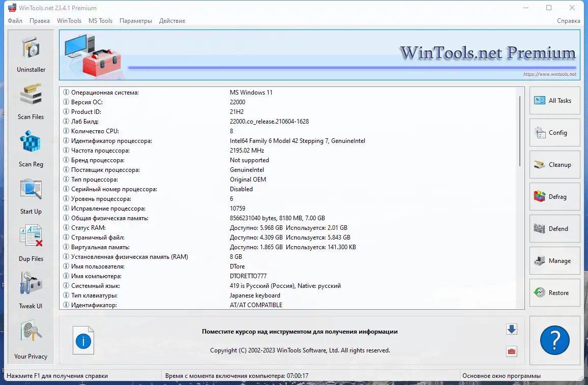Click the All Tasks button
This screenshot has width=588, height=385.
(554, 101)
